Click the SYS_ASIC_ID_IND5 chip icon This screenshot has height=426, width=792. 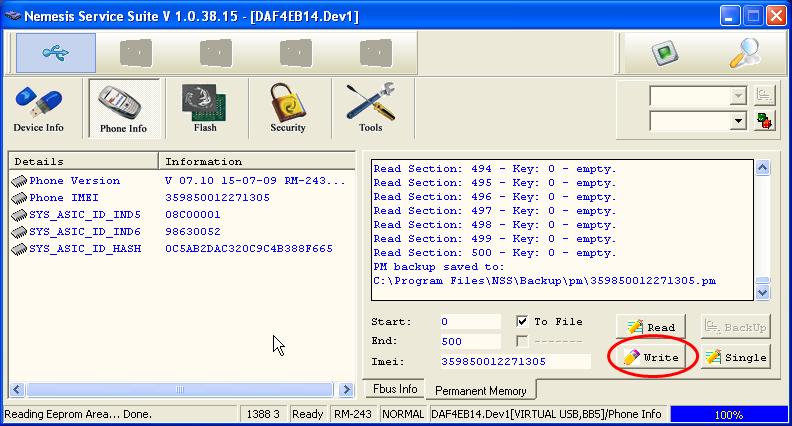19,215
